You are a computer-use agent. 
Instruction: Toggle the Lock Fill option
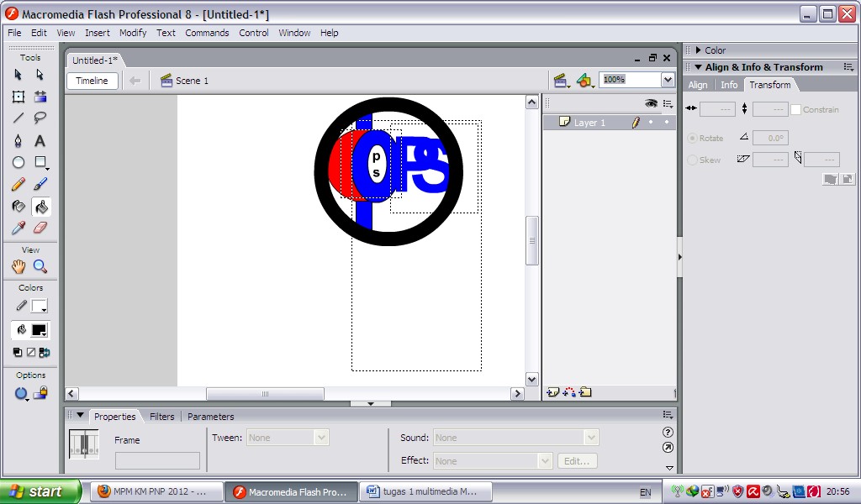[x=40, y=392]
